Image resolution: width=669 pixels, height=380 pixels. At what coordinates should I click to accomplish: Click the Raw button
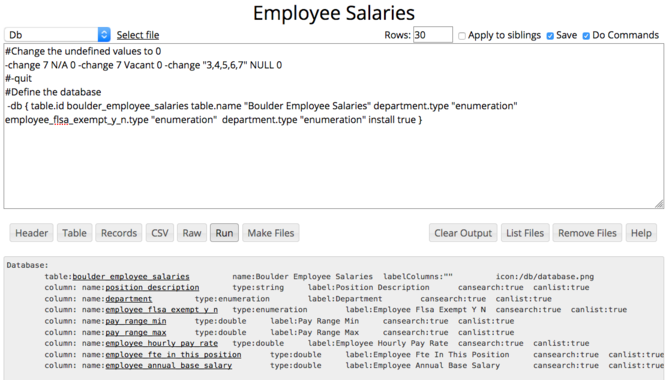[x=192, y=233]
